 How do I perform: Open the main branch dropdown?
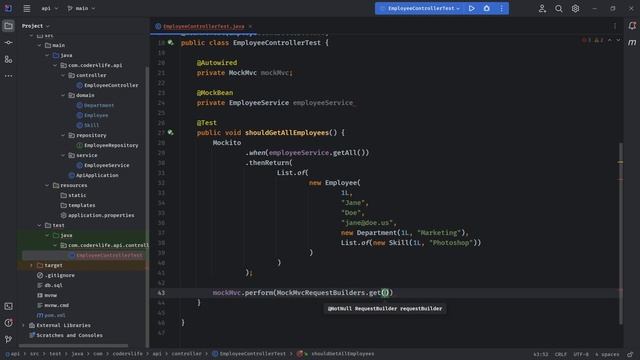[x=81, y=8]
